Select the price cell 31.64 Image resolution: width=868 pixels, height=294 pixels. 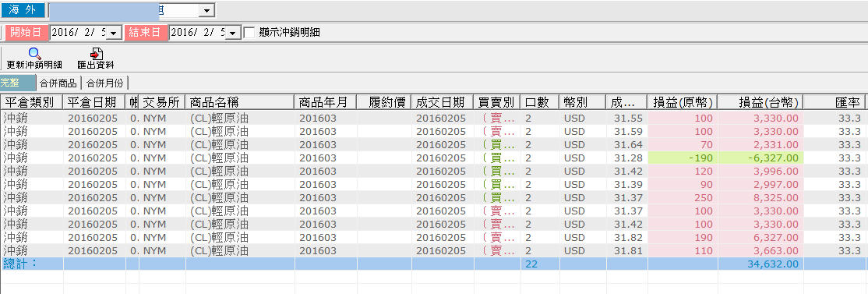click(628, 144)
